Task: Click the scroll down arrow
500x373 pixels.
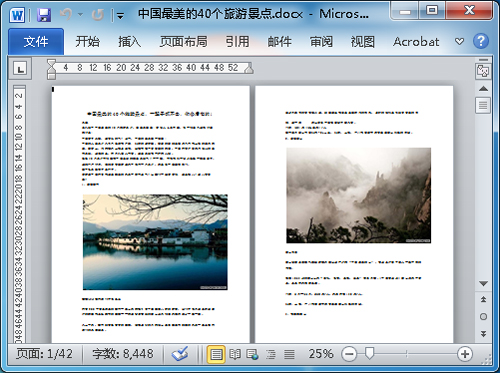Action: [483, 283]
